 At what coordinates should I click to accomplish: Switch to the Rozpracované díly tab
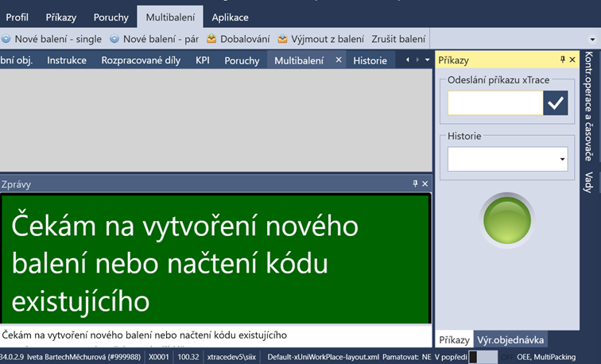(x=141, y=60)
